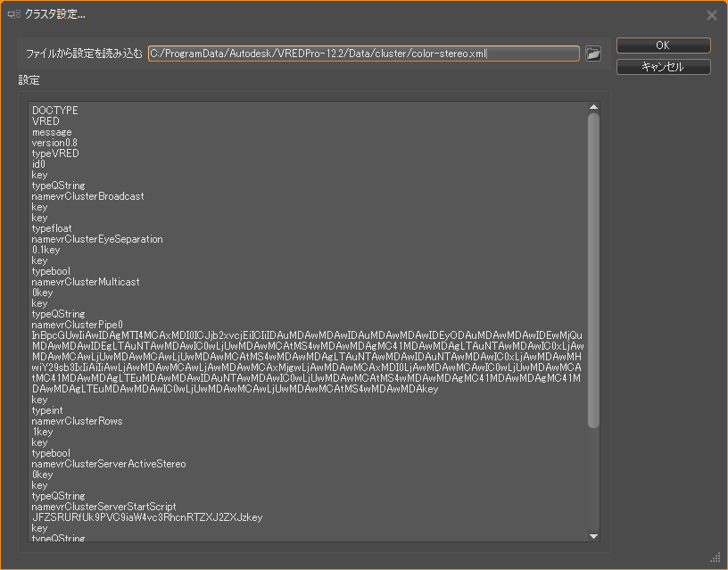Click the resize grip at dialog corner
Viewport: 728px width, 570px height.
click(x=716, y=558)
